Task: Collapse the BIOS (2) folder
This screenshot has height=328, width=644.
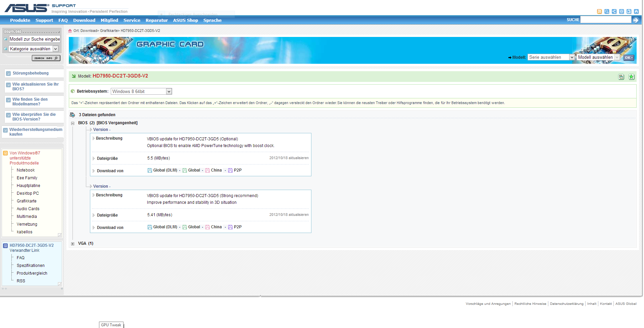Action: tap(72, 123)
